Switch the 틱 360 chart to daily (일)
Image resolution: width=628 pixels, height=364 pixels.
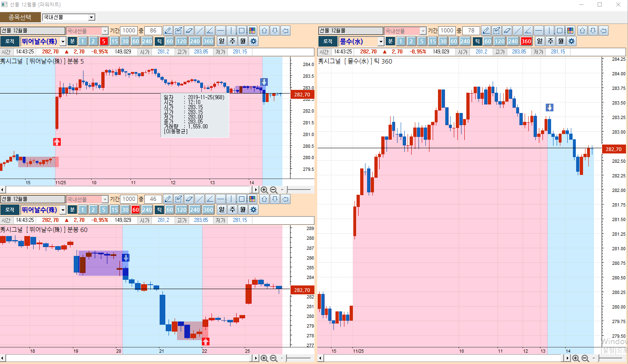[x=540, y=41]
